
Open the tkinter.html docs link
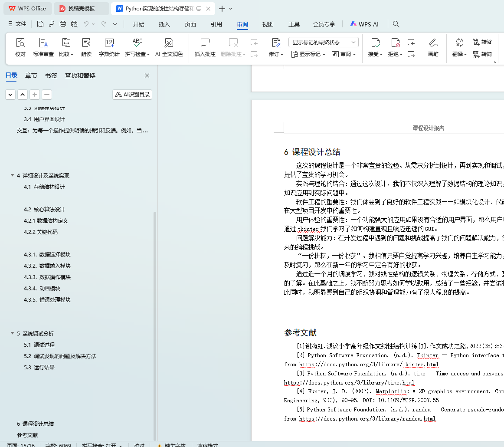click(369, 365)
